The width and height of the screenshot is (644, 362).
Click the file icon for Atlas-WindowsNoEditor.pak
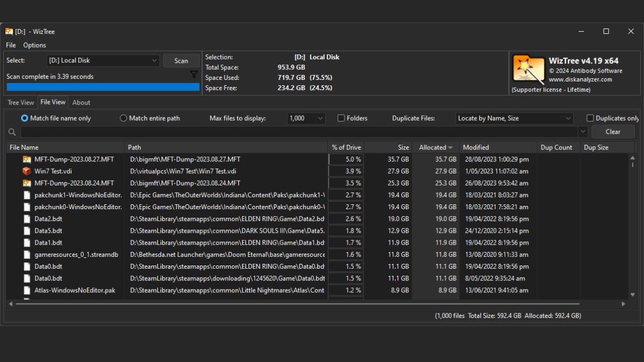[x=27, y=290]
